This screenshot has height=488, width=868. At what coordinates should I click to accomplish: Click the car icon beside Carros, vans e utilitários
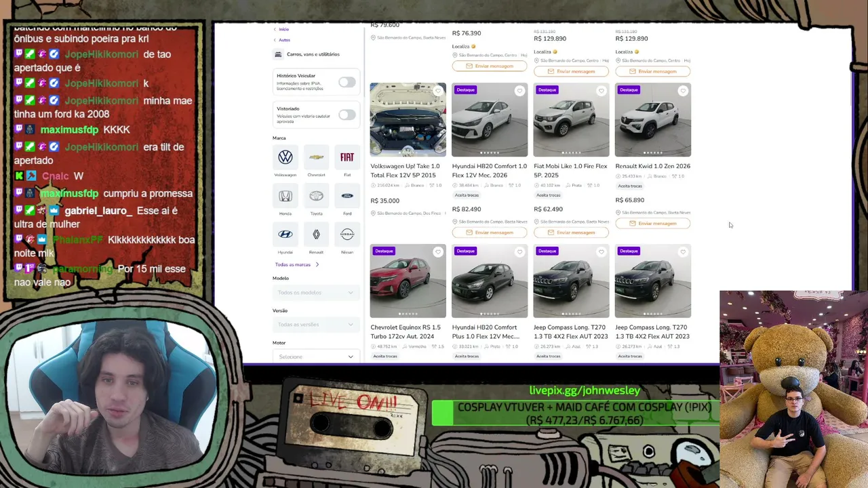278,54
